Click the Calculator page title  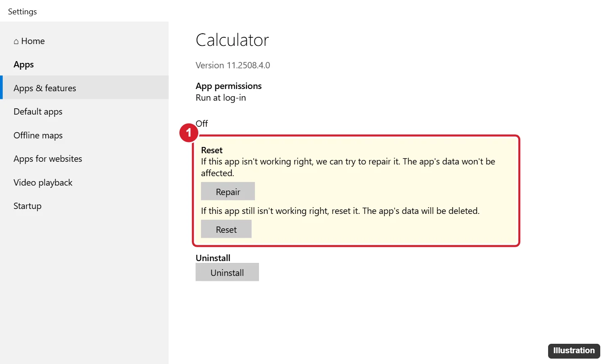(x=232, y=40)
